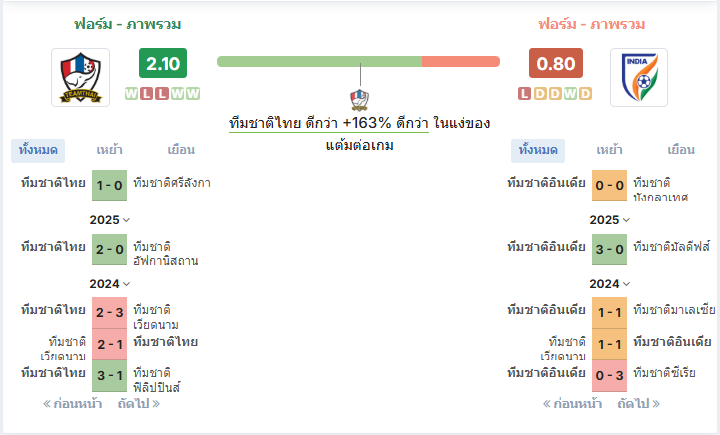The height and width of the screenshot is (435, 720).
Task: Click Thailand's first green W form badge
Action: click(x=131, y=94)
